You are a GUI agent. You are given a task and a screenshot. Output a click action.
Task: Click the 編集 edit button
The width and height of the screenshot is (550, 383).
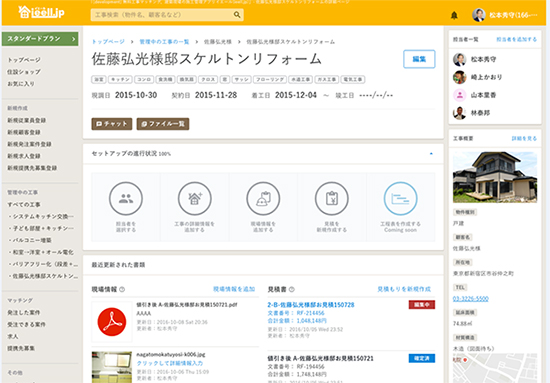(419, 59)
